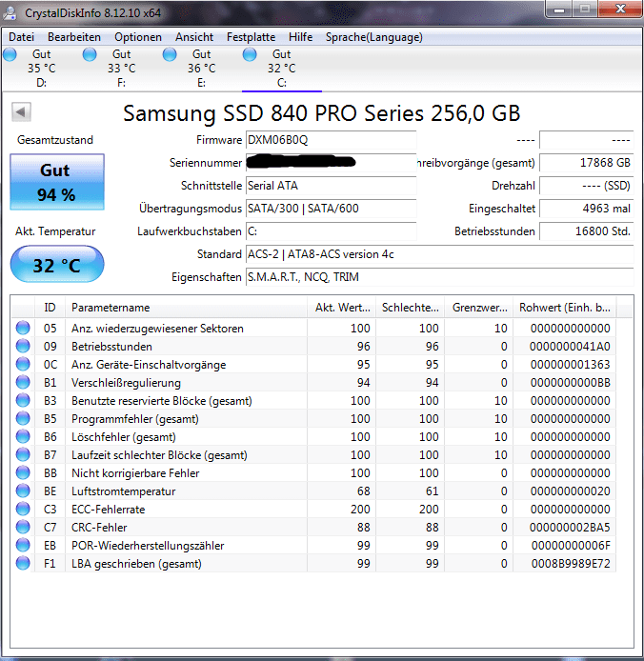Screen dimensions: 644x661
Task: Click the total writes value 17868 GB
Action: click(586, 163)
